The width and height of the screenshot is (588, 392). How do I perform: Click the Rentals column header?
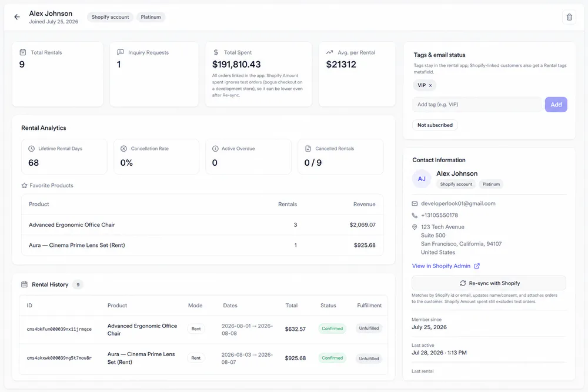288,205
